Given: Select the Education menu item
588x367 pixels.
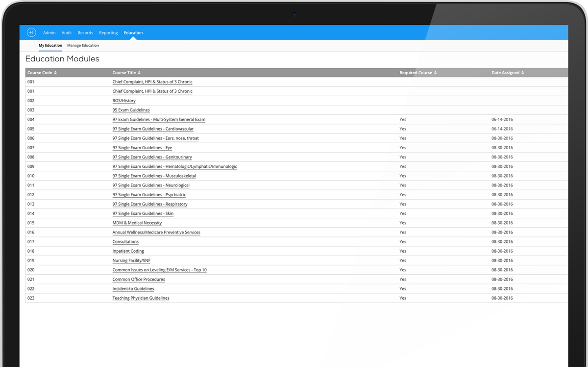Looking at the screenshot, I should [x=133, y=32].
